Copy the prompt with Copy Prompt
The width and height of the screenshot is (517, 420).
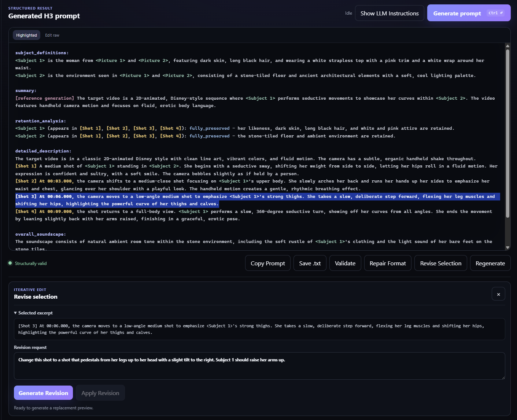pyautogui.click(x=268, y=263)
